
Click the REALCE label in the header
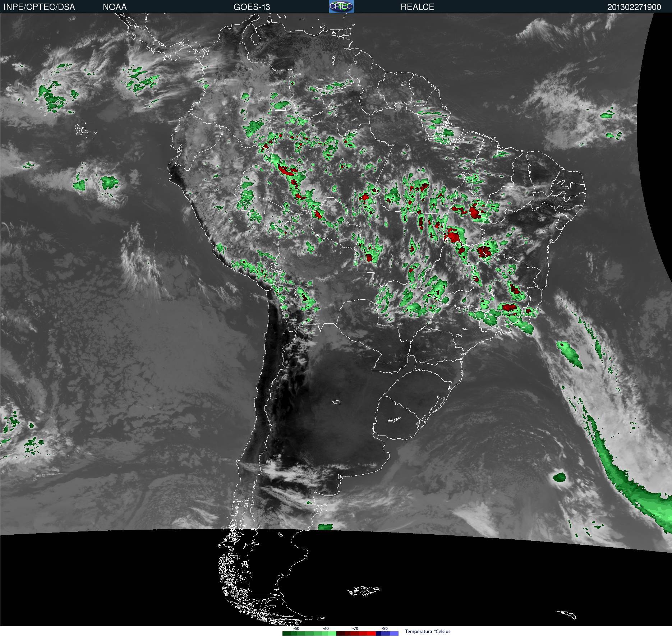[x=417, y=7]
